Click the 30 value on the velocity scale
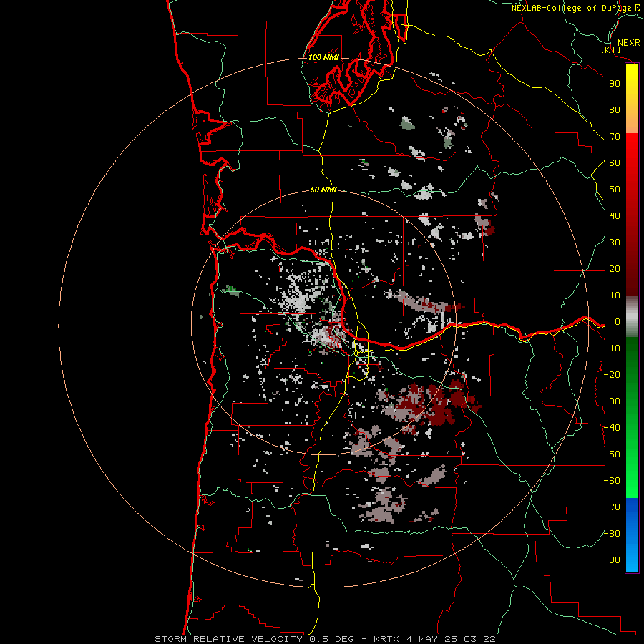 coord(615,243)
